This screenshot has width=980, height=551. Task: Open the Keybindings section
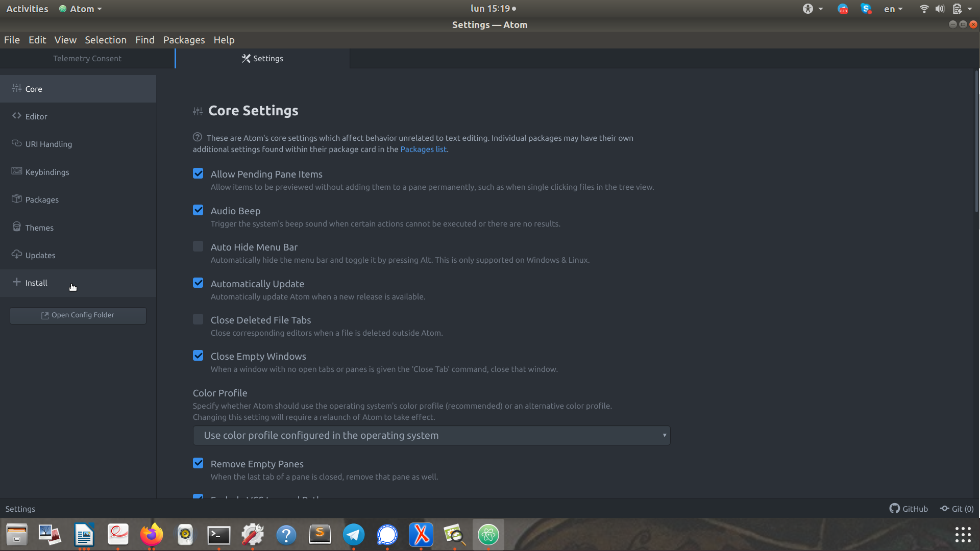(78, 172)
